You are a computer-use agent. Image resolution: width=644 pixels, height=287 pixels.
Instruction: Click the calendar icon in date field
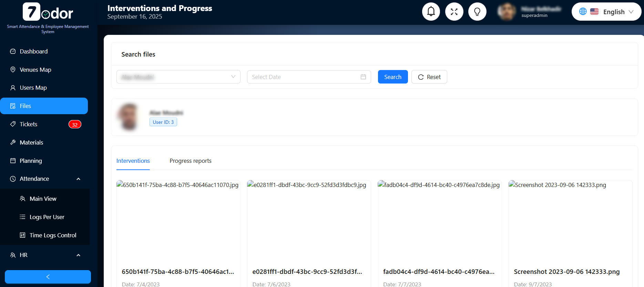(x=363, y=77)
